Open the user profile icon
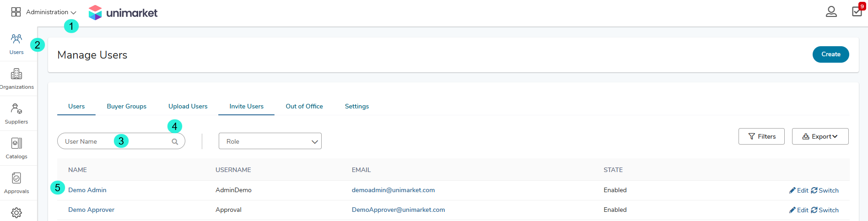 point(831,12)
